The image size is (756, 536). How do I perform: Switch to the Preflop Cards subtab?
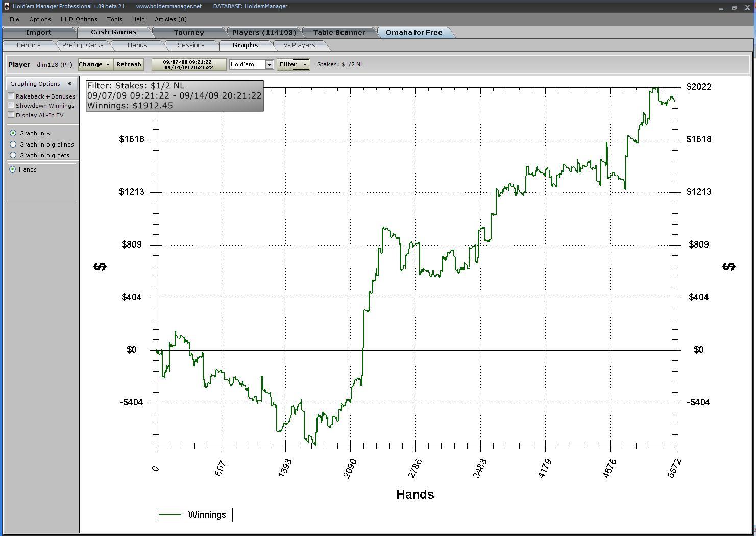click(83, 45)
